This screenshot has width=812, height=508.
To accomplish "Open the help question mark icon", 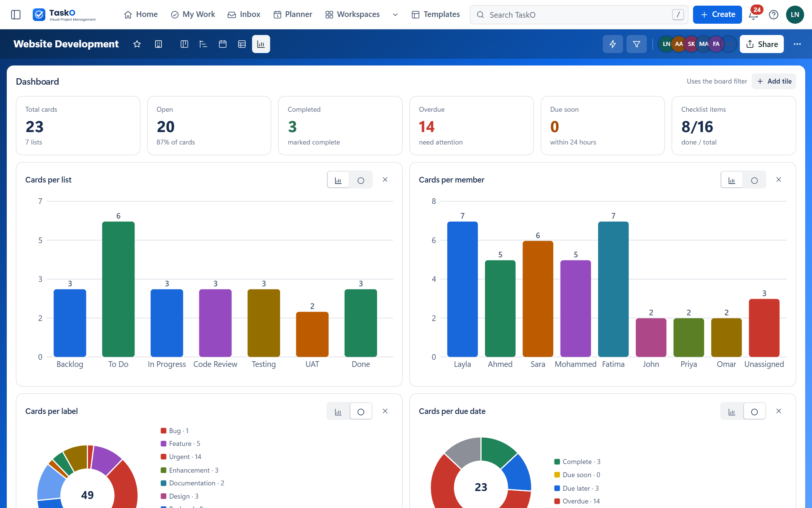I will tap(774, 15).
